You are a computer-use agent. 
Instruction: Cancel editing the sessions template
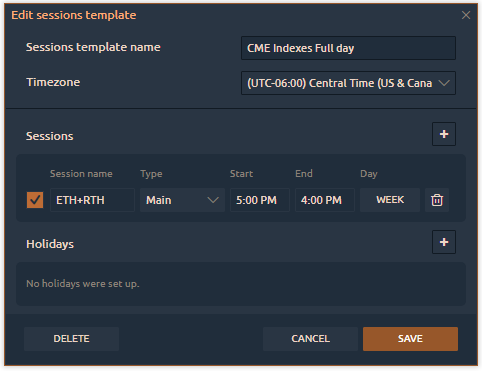click(310, 339)
